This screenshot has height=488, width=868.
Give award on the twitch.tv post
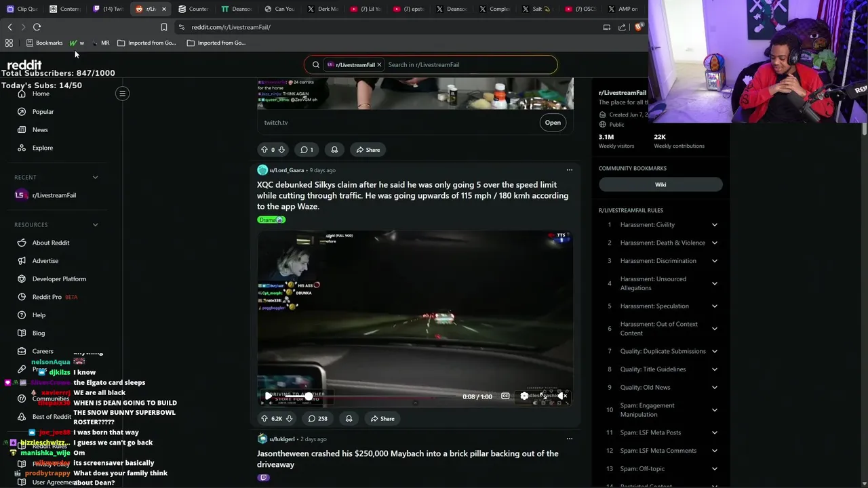click(334, 150)
